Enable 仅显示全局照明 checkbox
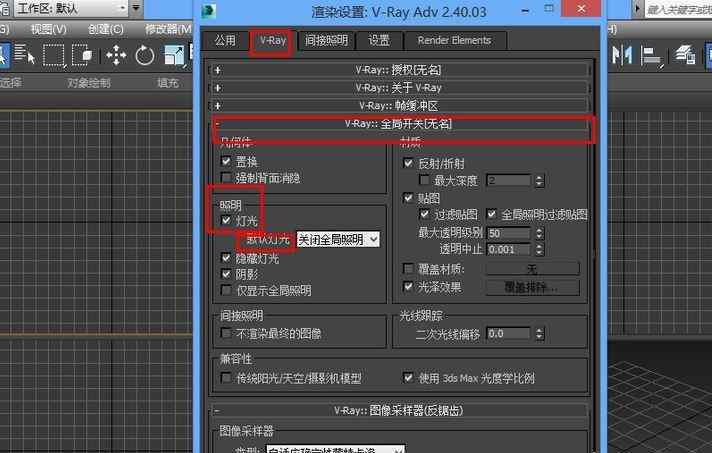The image size is (712, 453). coord(226,290)
